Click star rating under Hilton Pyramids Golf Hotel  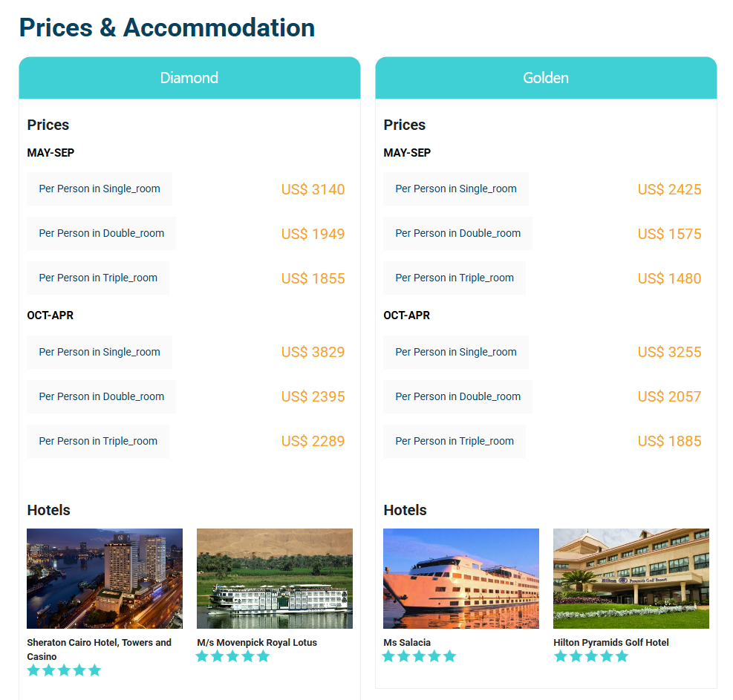click(591, 656)
